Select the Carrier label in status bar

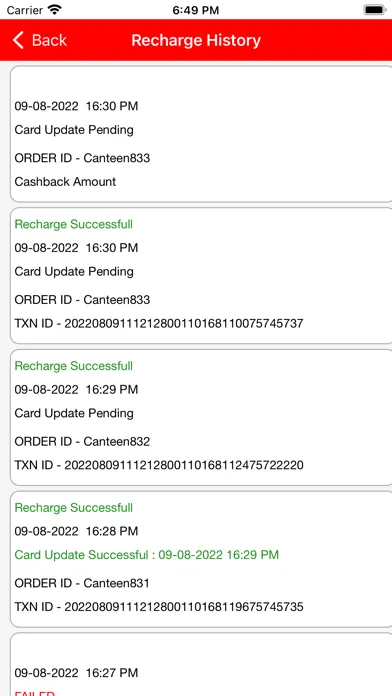(25, 10)
